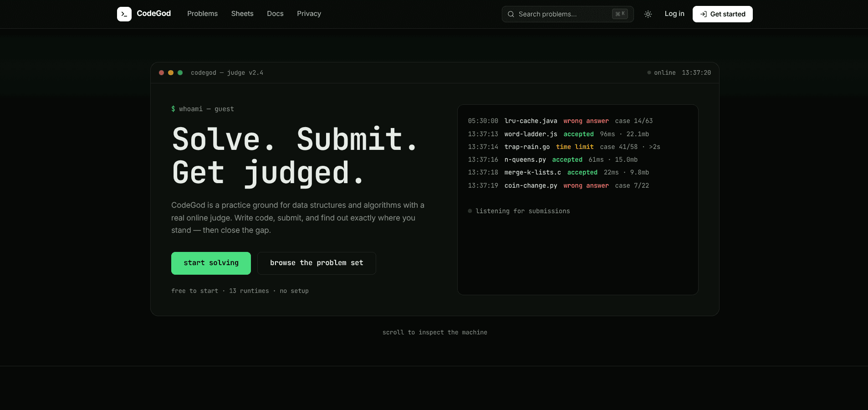The image size is (868, 410).
Task: Click the ⌘K shortcut badge
Action: [620, 14]
